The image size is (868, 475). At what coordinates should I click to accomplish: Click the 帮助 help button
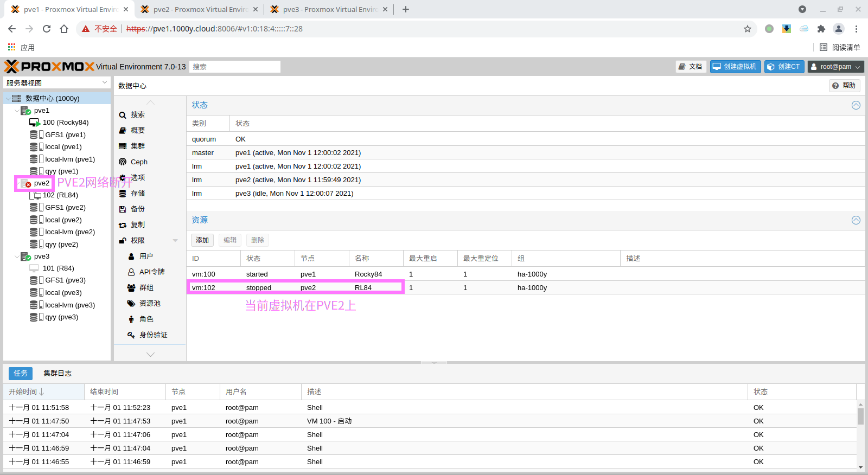pyautogui.click(x=844, y=86)
